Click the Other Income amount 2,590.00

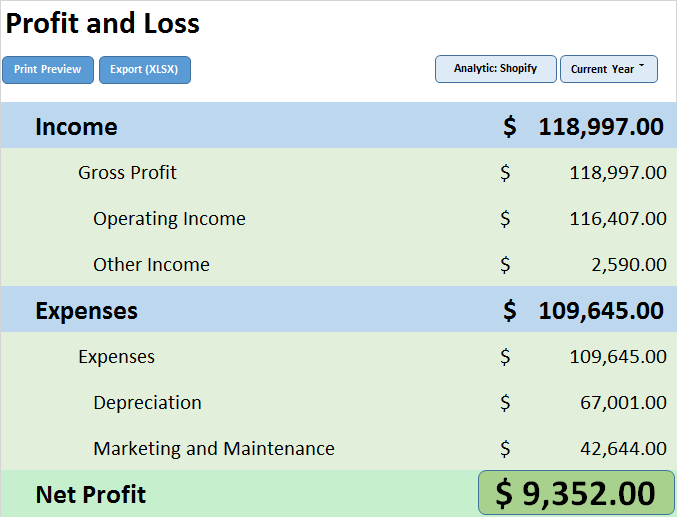[x=629, y=265]
